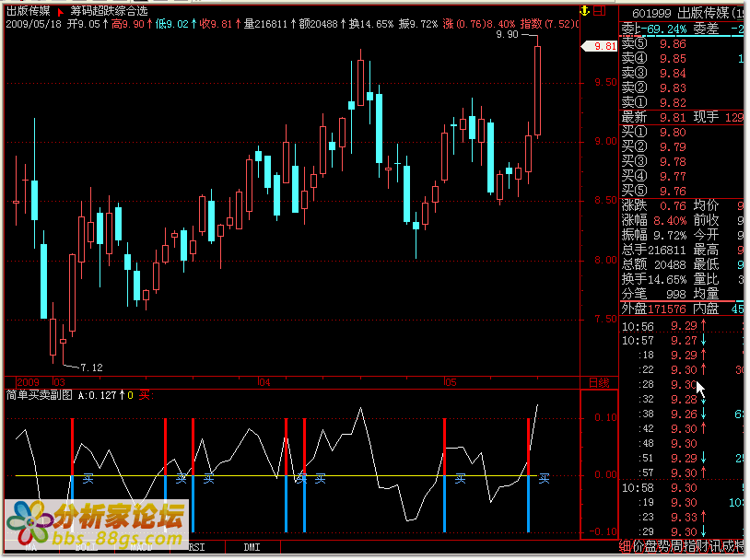Switch to the 周 tab in quote panel
The width and height of the screenshot is (750, 560).
pos(676,545)
